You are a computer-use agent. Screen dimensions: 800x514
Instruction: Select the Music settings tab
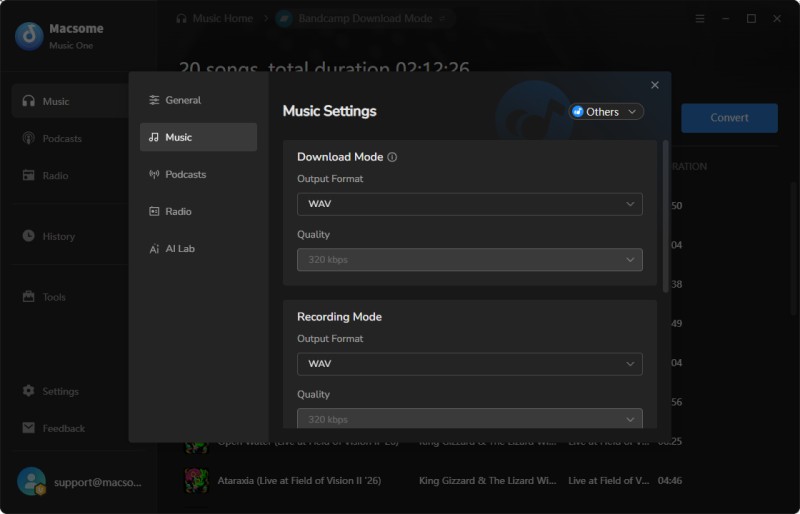click(x=198, y=137)
